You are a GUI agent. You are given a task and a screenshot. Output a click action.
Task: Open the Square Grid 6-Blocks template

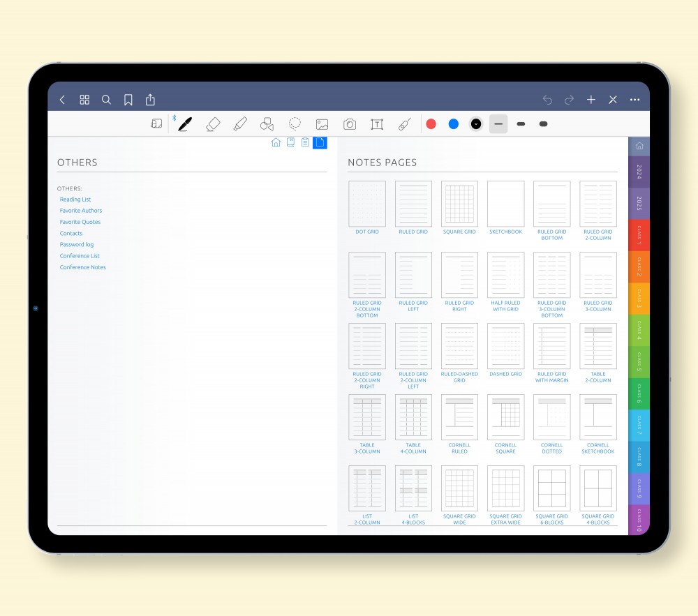click(552, 488)
